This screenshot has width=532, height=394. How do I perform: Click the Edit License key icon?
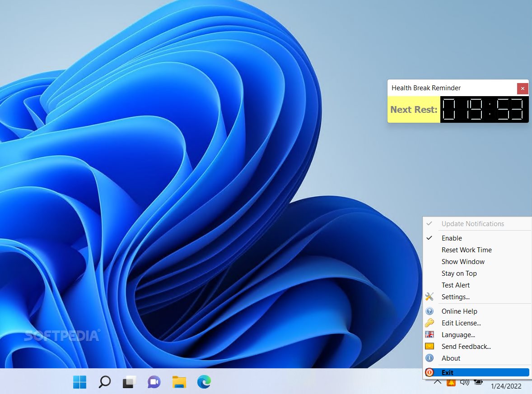429,323
